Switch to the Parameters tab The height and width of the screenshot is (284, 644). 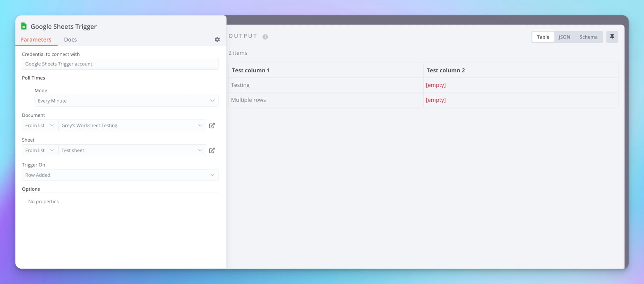[x=36, y=40]
